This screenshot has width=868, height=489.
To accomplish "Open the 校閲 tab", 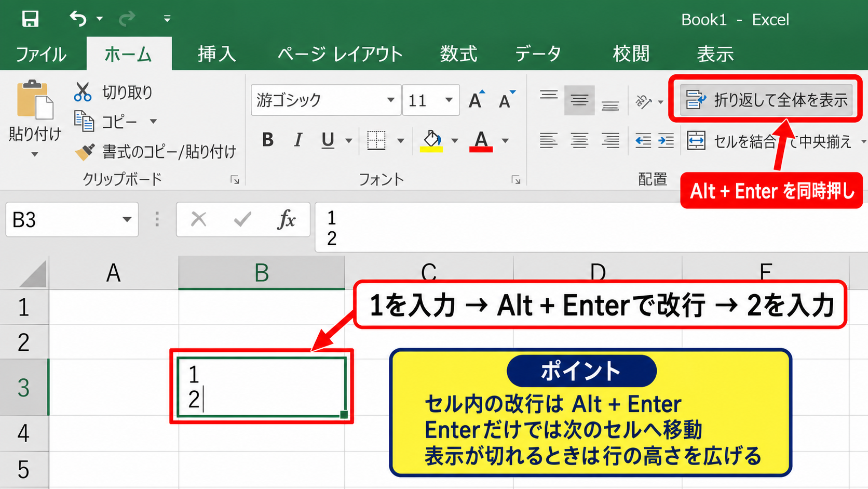I will pyautogui.click(x=631, y=54).
